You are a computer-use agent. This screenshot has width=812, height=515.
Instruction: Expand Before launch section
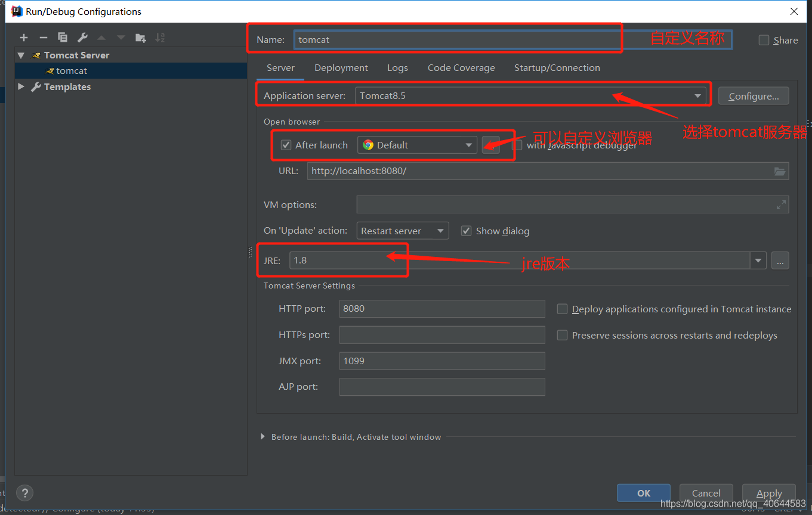click(263, 437)
